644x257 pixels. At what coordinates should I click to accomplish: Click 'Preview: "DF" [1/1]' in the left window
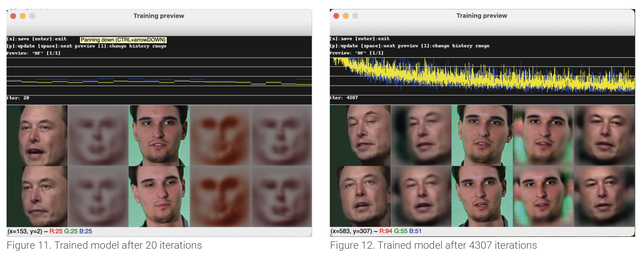point(33,53)
